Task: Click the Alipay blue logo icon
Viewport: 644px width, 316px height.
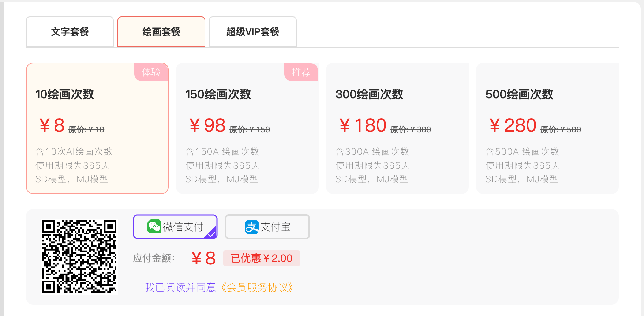Action: coord(252,227)
